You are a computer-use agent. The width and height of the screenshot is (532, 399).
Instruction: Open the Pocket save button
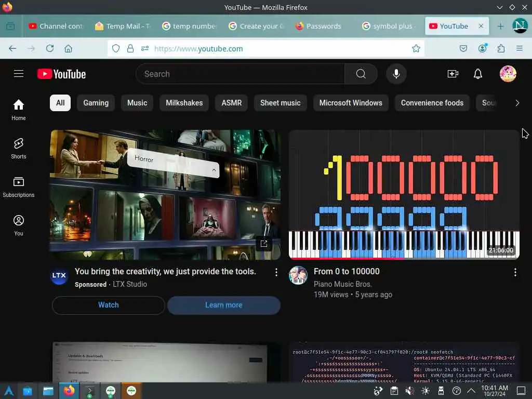(463, 48)
